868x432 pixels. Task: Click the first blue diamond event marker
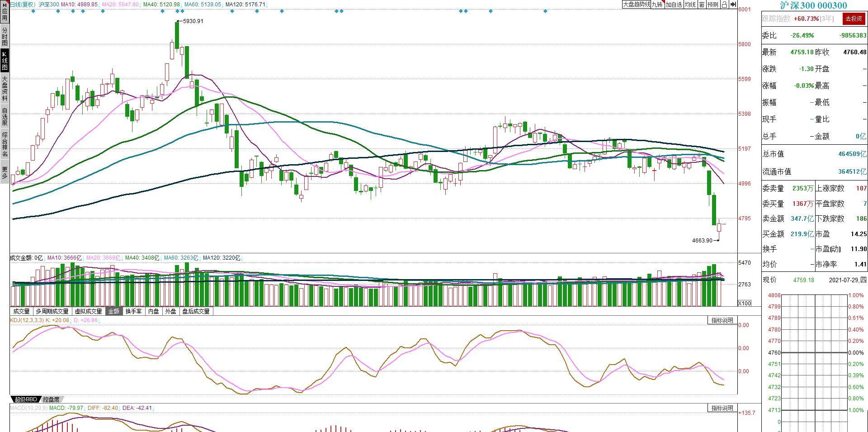pyautogui.click(x=33, y=11)
